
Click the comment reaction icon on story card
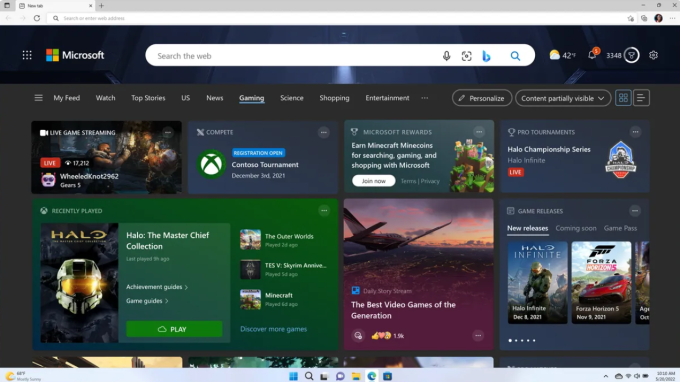(x=358, y=335)
